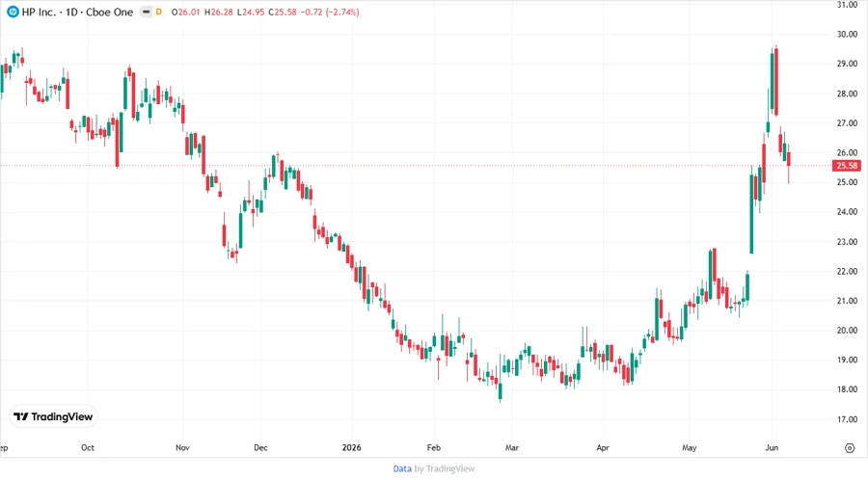Click the 31.00 price axis label
Image resolution: width=868 pixels, height=480 pixels.
[x=847, y=5]
